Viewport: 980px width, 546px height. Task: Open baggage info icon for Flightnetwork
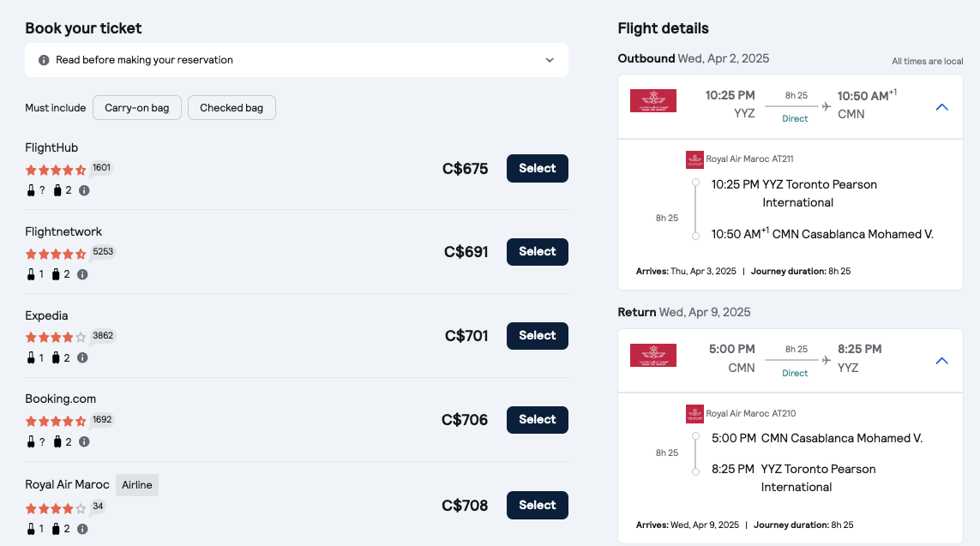[x=82, y=274]
